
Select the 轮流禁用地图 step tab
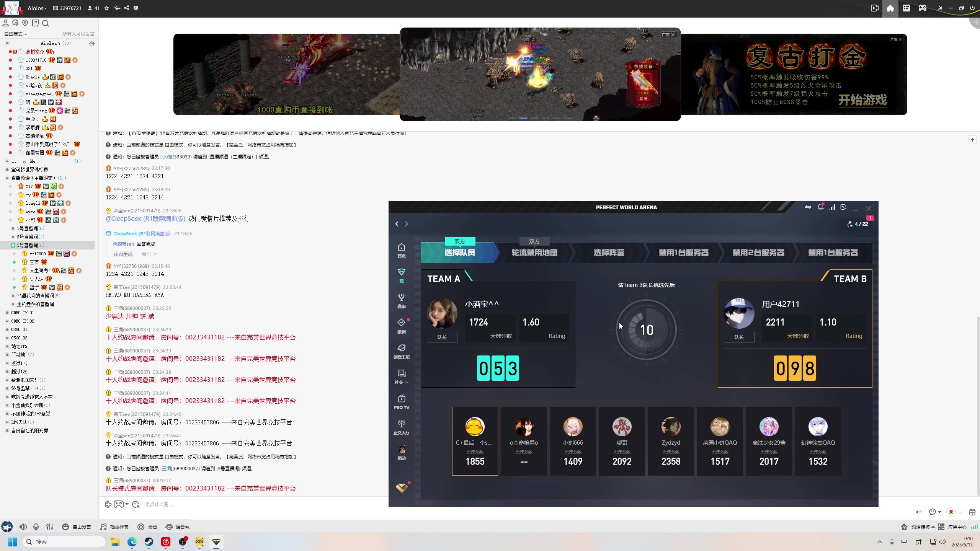pos(534,253)
